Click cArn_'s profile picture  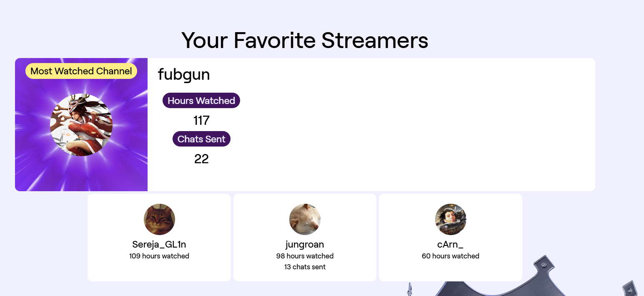click(x=451, y=220)
